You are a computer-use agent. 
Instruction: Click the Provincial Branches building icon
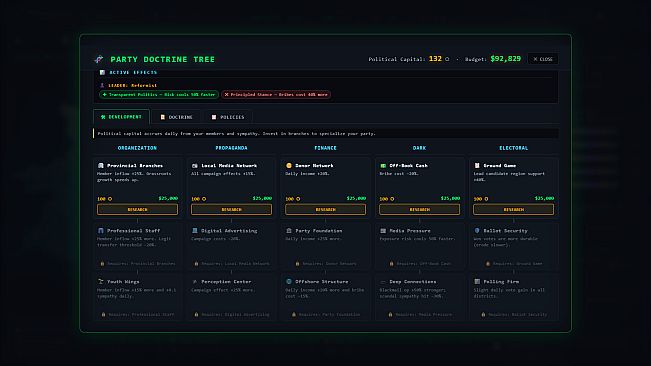click(100, 166)
